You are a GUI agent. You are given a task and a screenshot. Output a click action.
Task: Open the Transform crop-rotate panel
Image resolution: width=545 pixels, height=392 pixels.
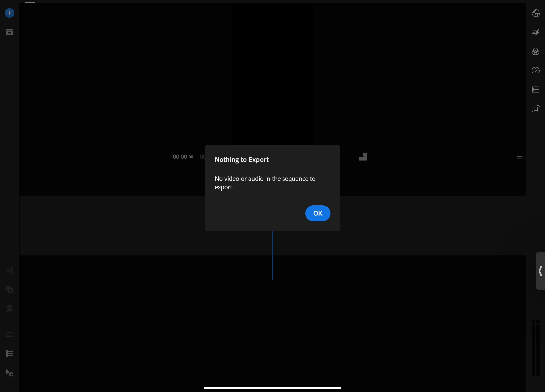click(x=535, y=109)
